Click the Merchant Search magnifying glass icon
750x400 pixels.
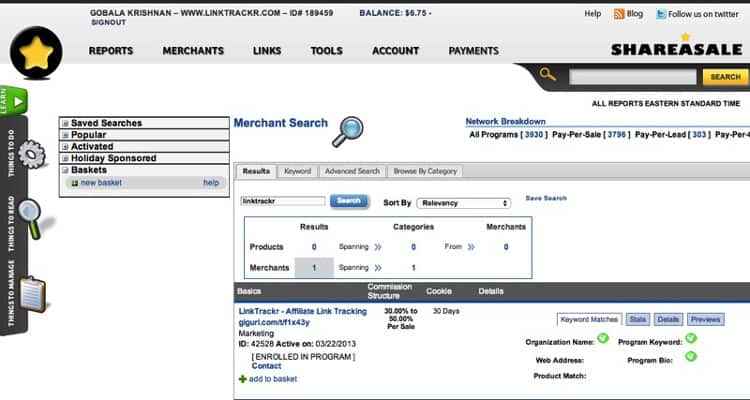[348, 132]
